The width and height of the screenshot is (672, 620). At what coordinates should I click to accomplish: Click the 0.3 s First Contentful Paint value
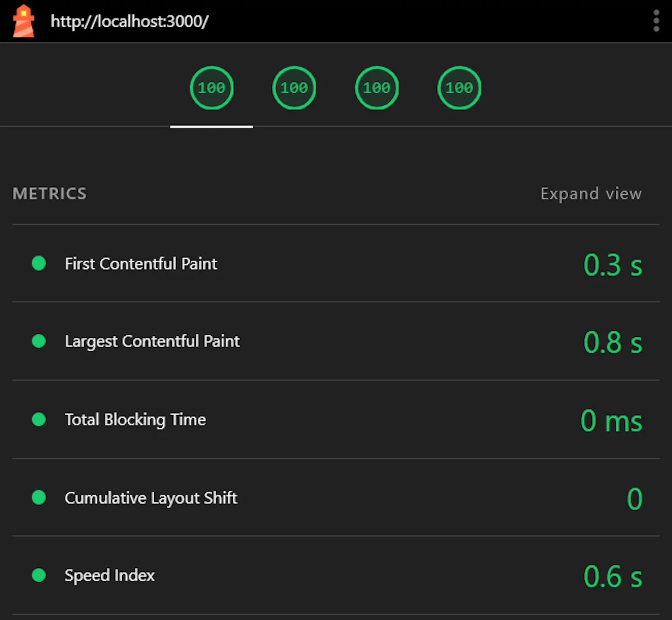click(613, 265)
